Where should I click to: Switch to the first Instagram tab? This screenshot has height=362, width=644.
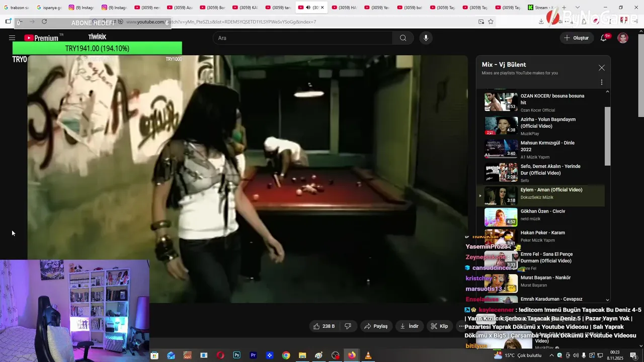tap(81, 8)
